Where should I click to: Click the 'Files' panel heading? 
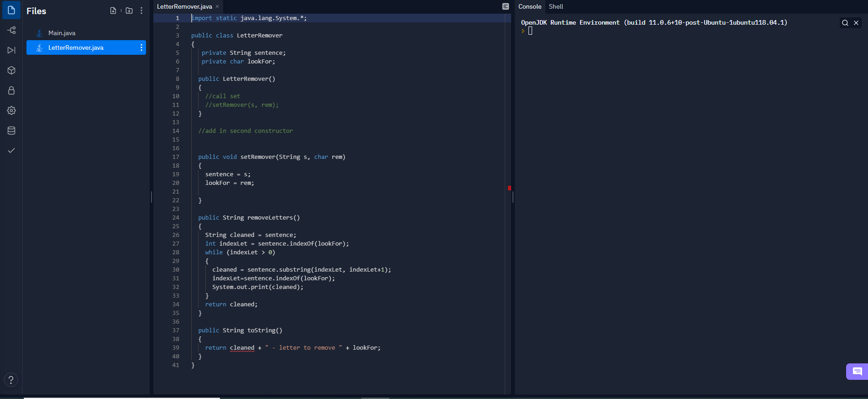click(x=37, y=11)
